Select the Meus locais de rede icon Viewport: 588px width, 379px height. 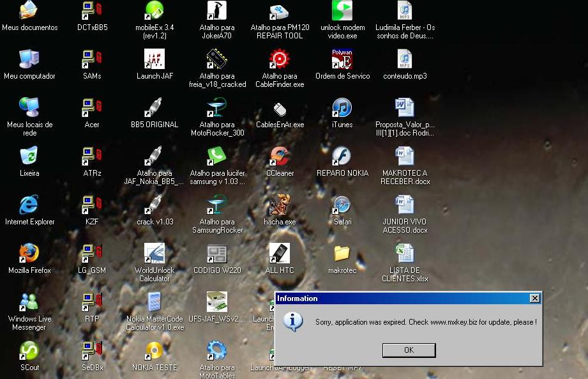point(29,107)
